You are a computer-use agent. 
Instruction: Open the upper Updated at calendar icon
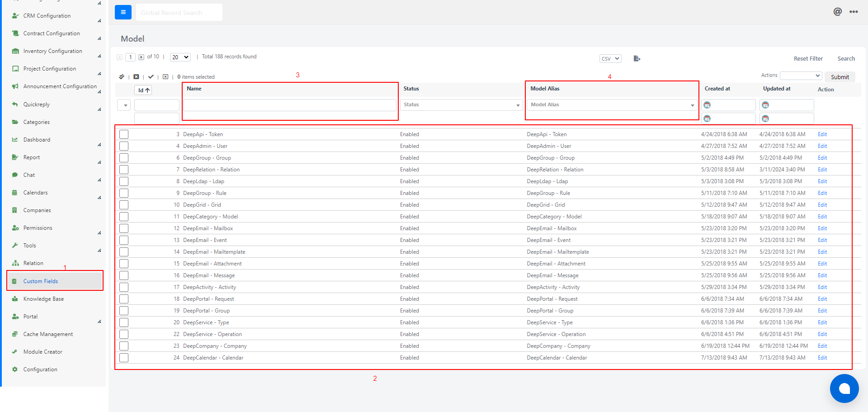click(x=765, y=105)
